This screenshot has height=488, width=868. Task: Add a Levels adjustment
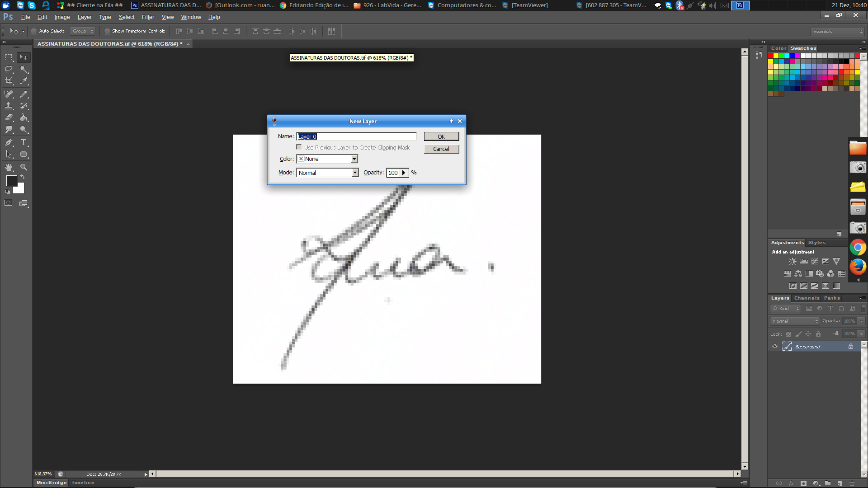(804, 262)
